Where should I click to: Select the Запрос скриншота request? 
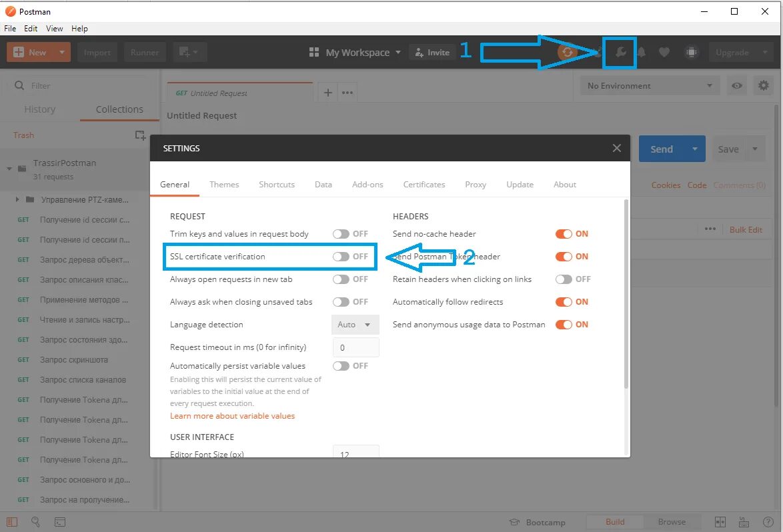tap(74, 360)
